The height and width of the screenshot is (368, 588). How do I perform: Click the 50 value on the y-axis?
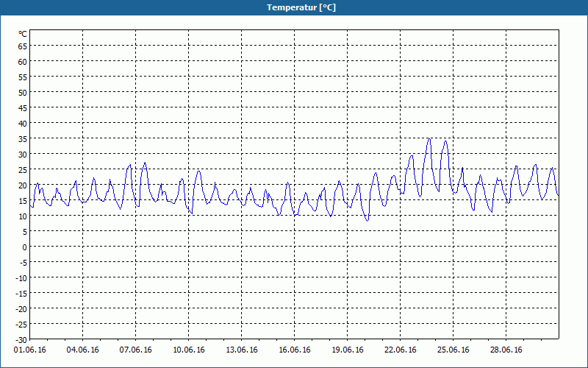[23, 93]
